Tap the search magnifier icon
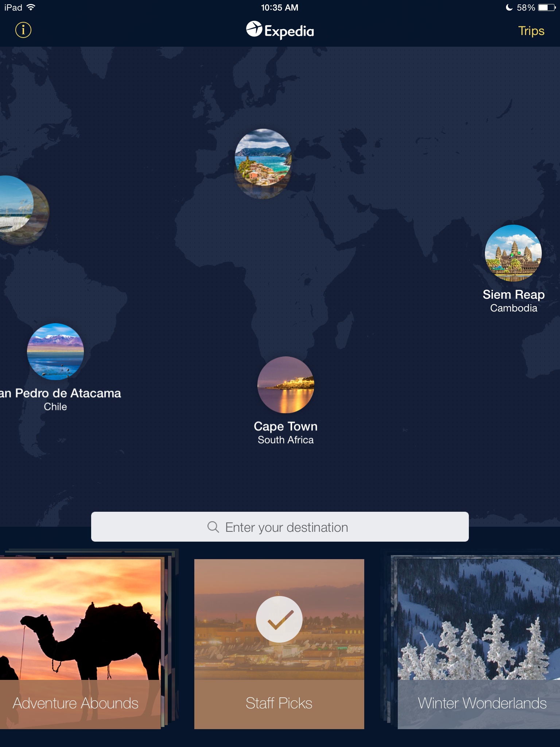 [x=213, y=527]
